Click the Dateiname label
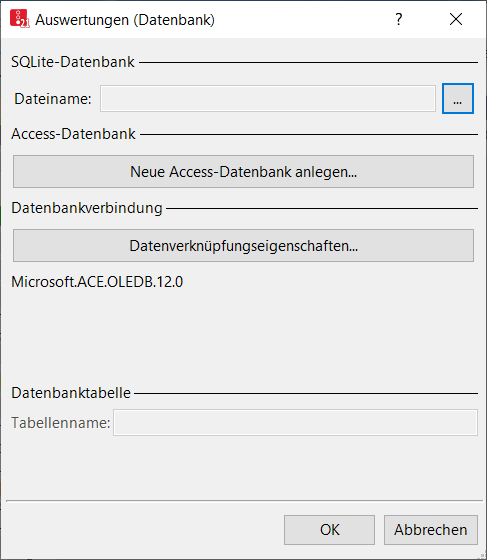This screenshot has height=560, width=487. pos(53,99)
